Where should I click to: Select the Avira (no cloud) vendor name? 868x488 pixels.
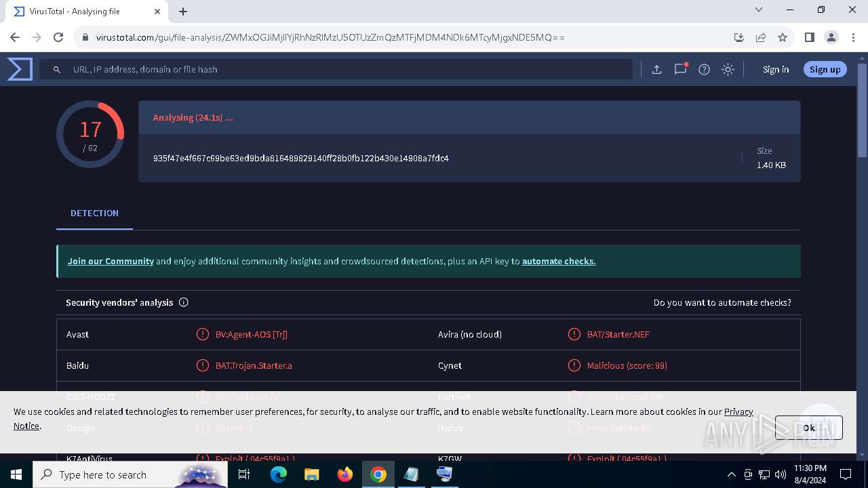470,334
